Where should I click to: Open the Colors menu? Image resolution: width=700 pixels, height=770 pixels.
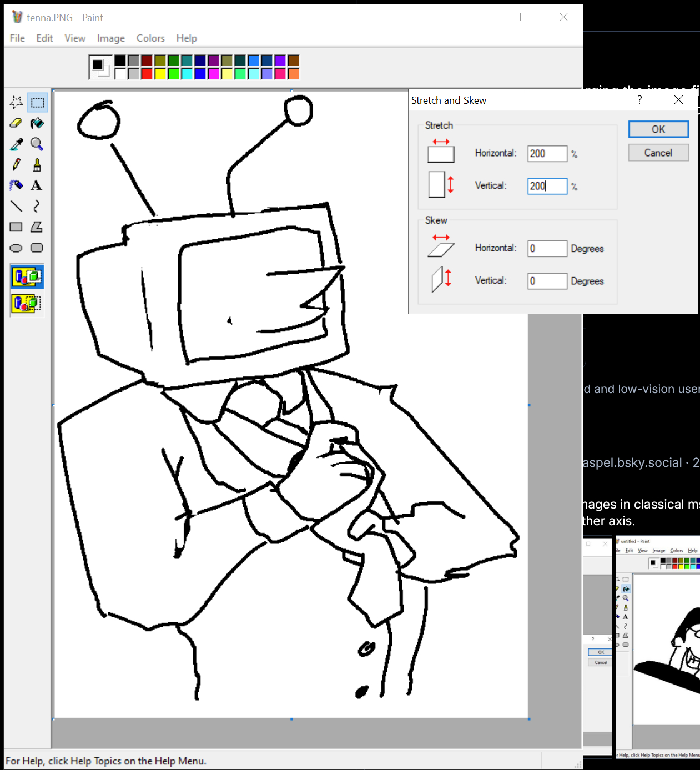(150, 38)
